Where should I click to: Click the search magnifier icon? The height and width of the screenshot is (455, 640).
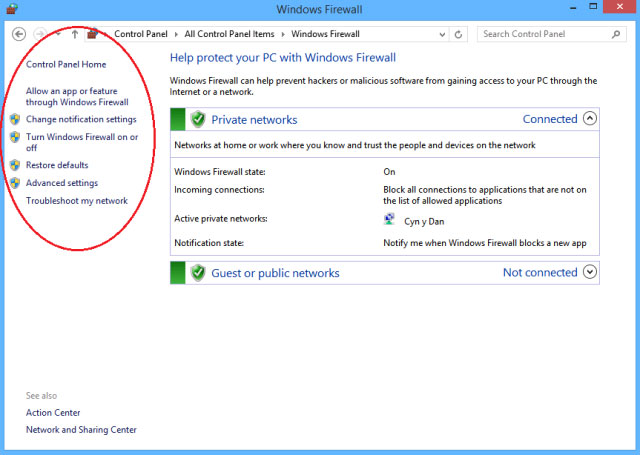(x=616, y=34)
